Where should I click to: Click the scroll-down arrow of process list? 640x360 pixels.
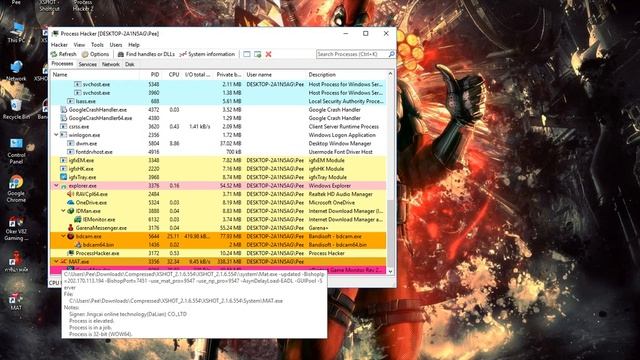(x=390, y=271)
